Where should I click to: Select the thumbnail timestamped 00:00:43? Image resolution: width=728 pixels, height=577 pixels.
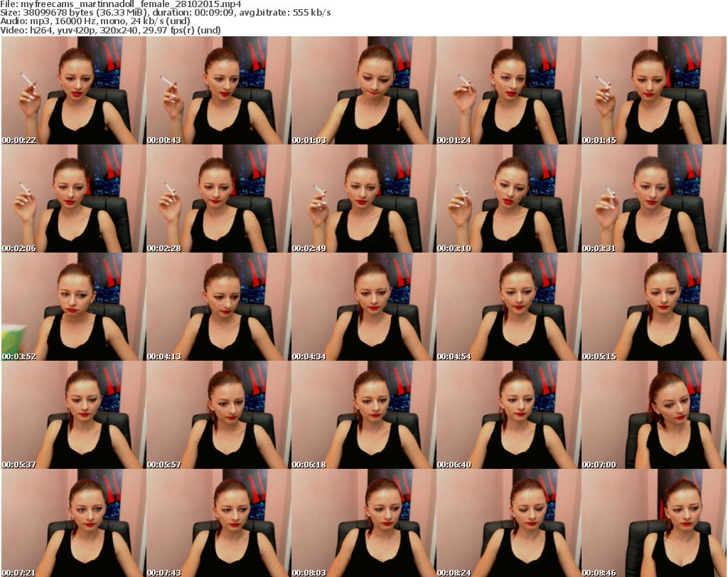219,90
